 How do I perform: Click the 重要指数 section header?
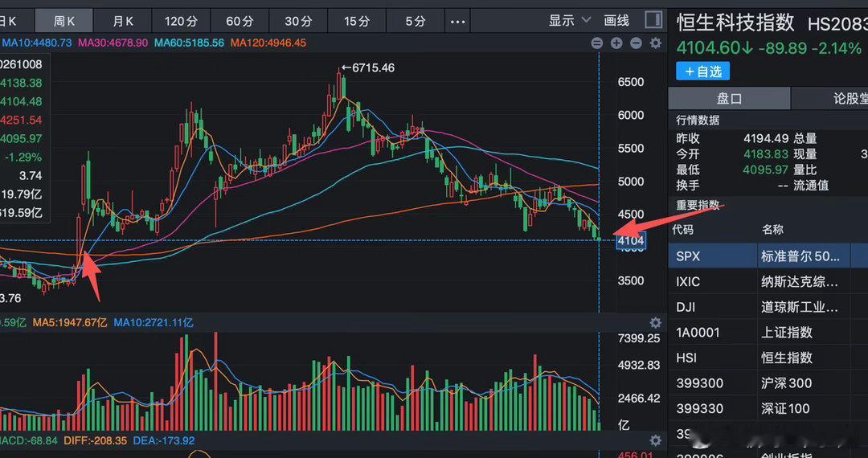click(x=698, y=205)
